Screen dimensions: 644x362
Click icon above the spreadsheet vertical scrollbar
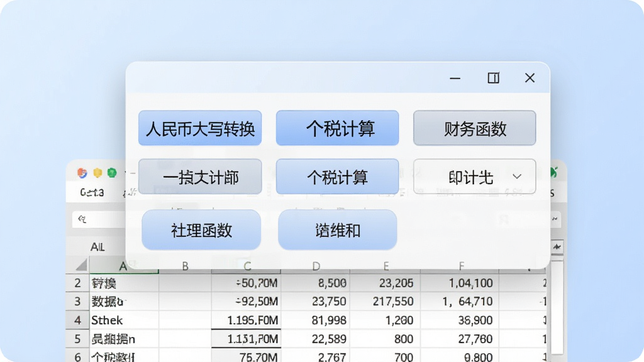pyautogui.click(x=557, y=247)
